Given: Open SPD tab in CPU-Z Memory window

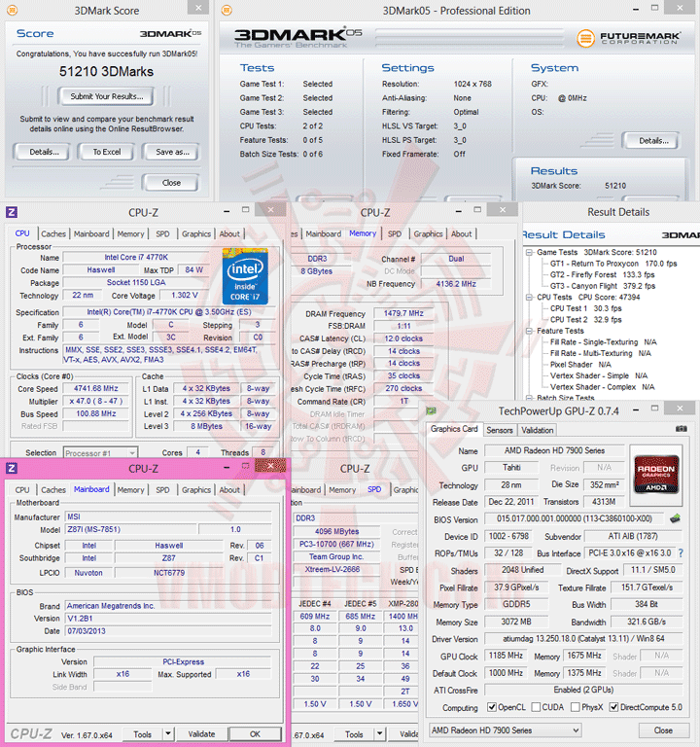Looking at the screenshot, I should (395, 233).
